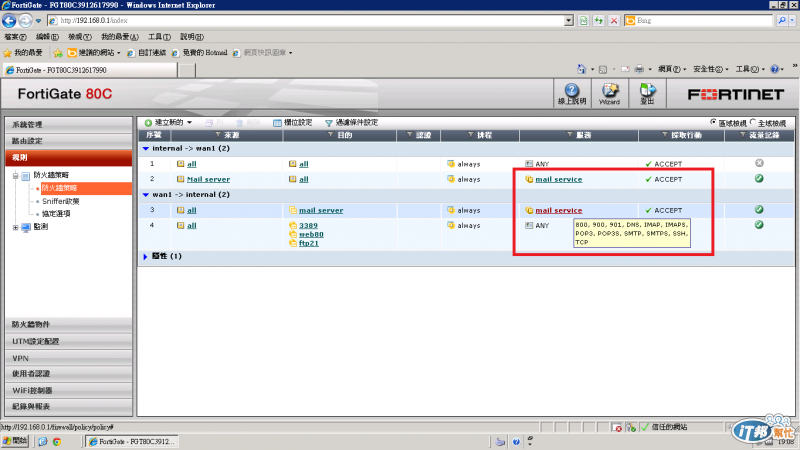The height and width of the screenshot is (450, 800).
Task: Click the browser back button
Action: coord(9,20)
